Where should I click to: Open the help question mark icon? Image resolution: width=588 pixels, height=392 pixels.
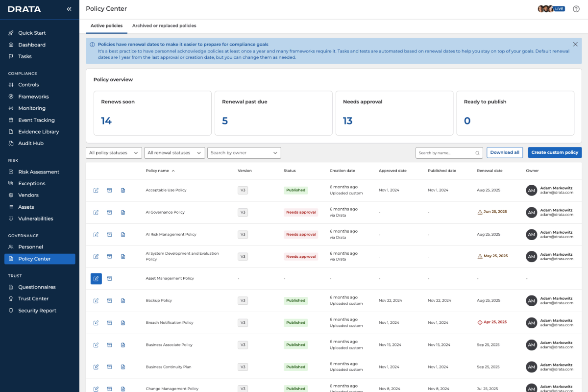pos(576,9)
